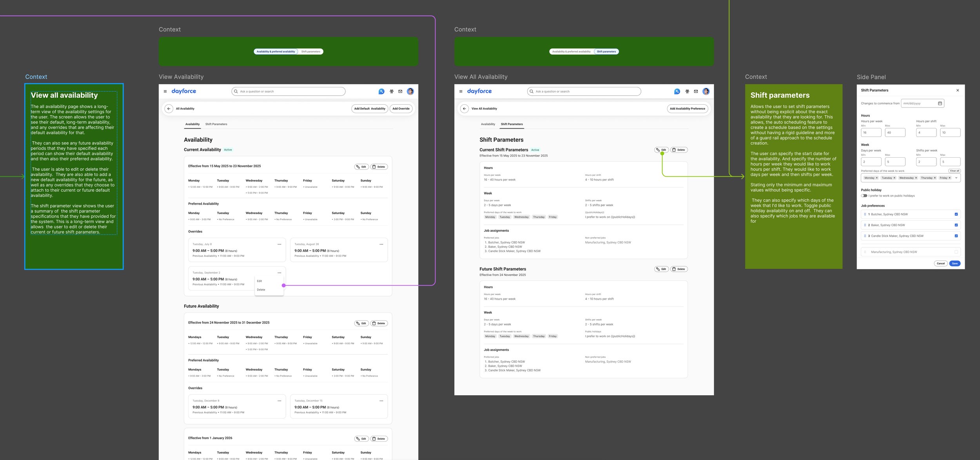The image size is (980, 460).
Task: Open the three-dot menu on the Tuesday, July 8 override
Action: (279, 244)
